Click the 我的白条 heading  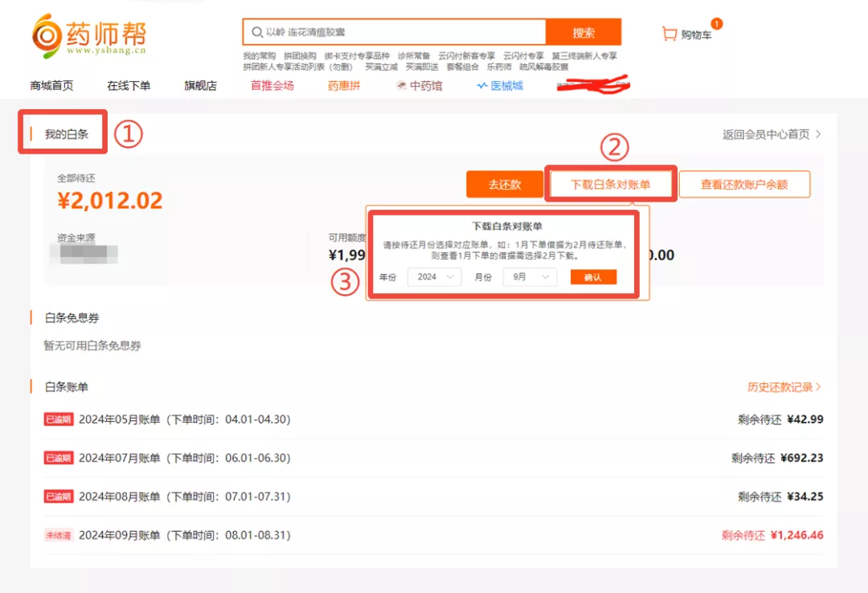pos(67,134)
